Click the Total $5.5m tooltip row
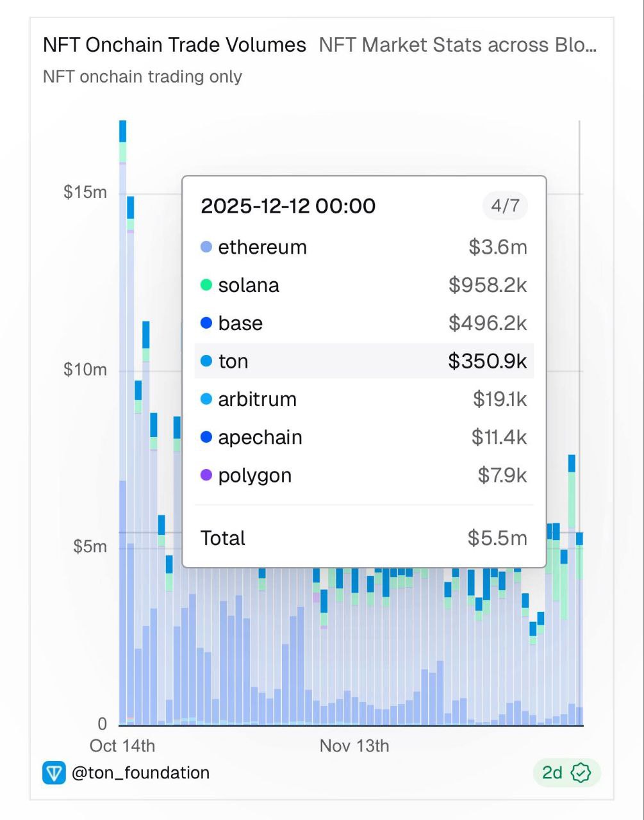Viewport: 644px width, 820px height. (x=363, y=538)
